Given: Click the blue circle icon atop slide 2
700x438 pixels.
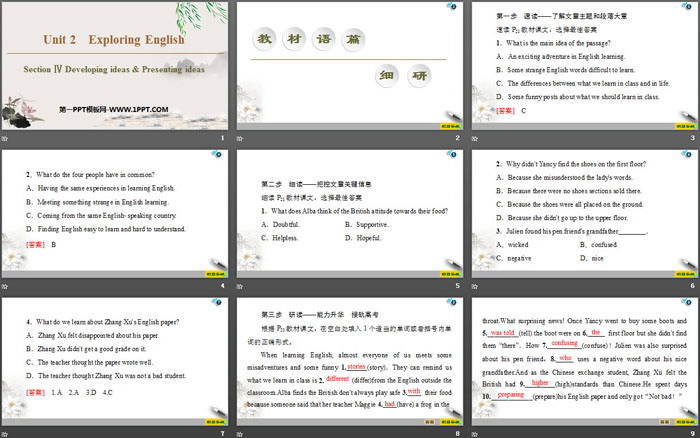Looking at the screenshot, I should (452, 6).
